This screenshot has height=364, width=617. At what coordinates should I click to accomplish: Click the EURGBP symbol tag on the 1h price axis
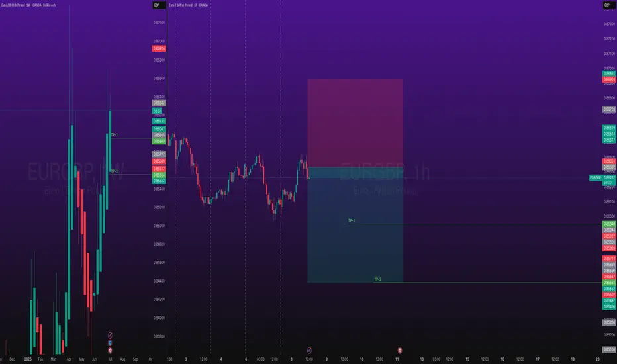click(595, 178)
